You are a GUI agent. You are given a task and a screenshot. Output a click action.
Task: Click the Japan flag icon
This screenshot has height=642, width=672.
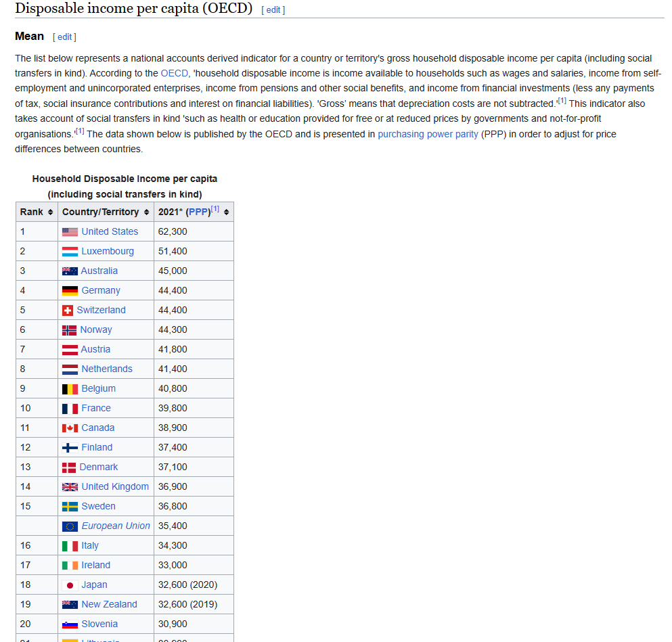pos(70,585)
